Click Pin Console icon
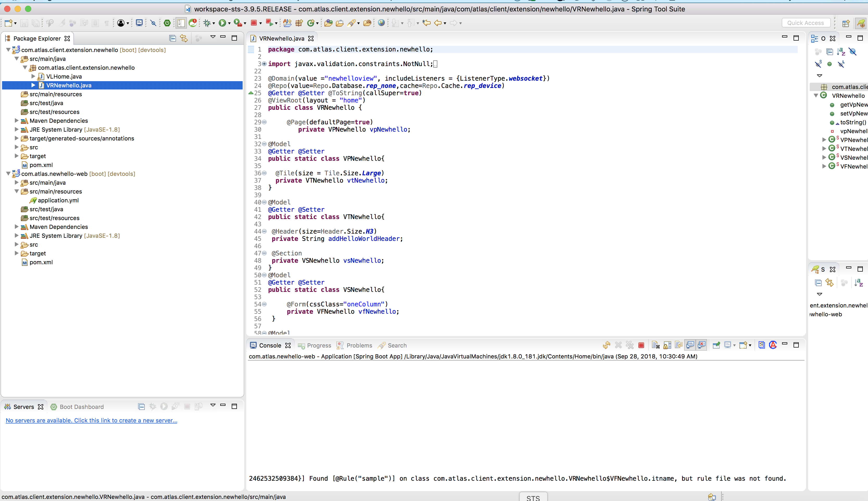 [716, 345]
